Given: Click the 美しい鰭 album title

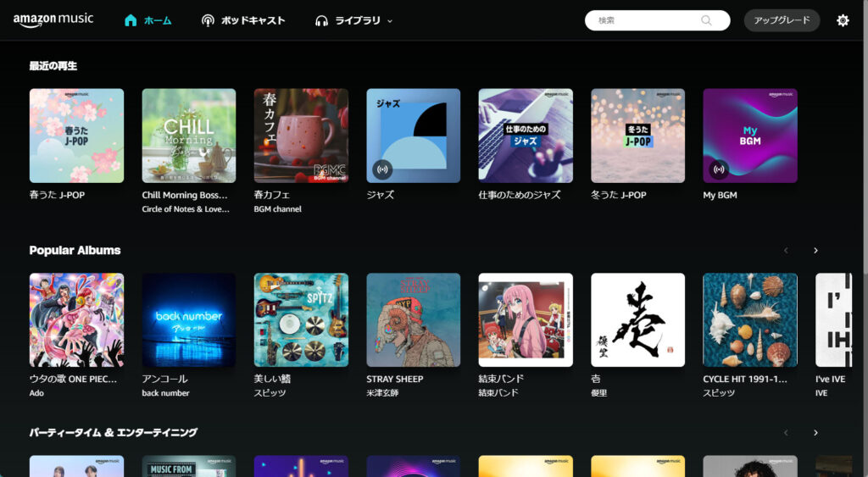Looking at the screenshot, I should [x=272, y=379].
